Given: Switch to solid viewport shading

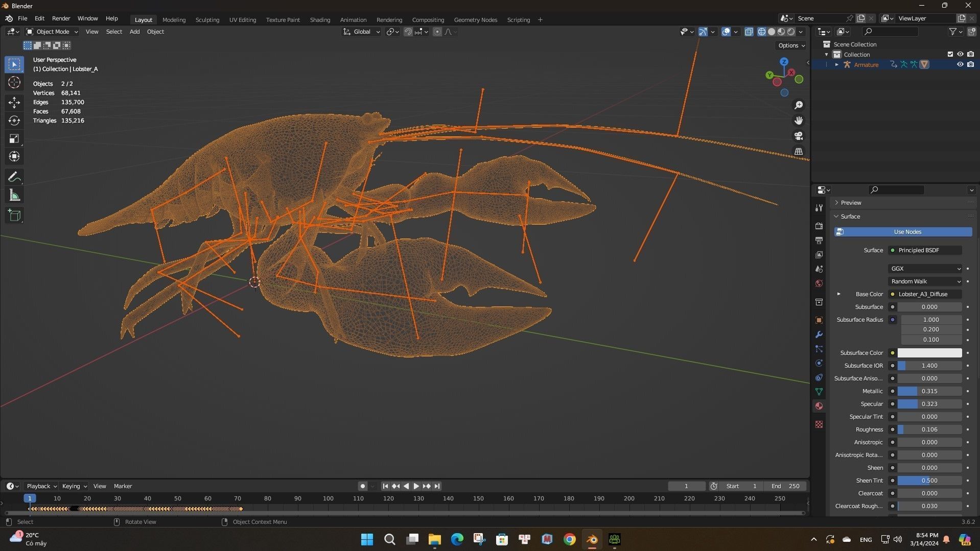Looking at the screenshot, I should (x=772, y=32).
